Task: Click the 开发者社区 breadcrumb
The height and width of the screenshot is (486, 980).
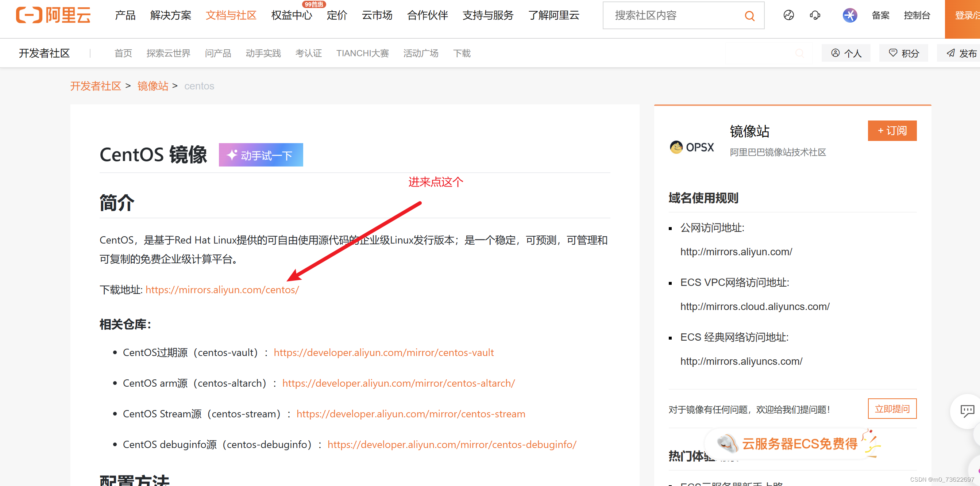Action: click(x=96, y=86)
